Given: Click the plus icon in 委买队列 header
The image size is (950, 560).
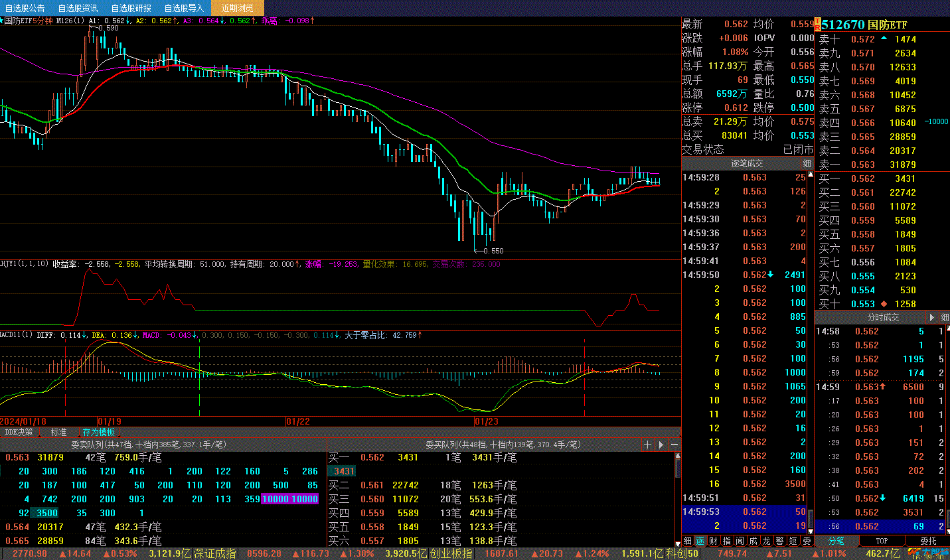Looking at the screenshot, I should coord(647,445).
